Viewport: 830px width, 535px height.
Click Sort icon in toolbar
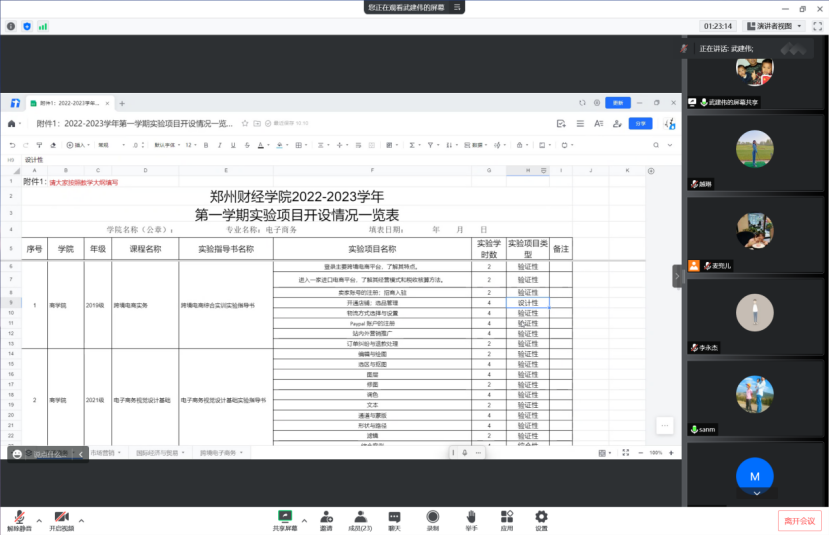pos(449,145)
